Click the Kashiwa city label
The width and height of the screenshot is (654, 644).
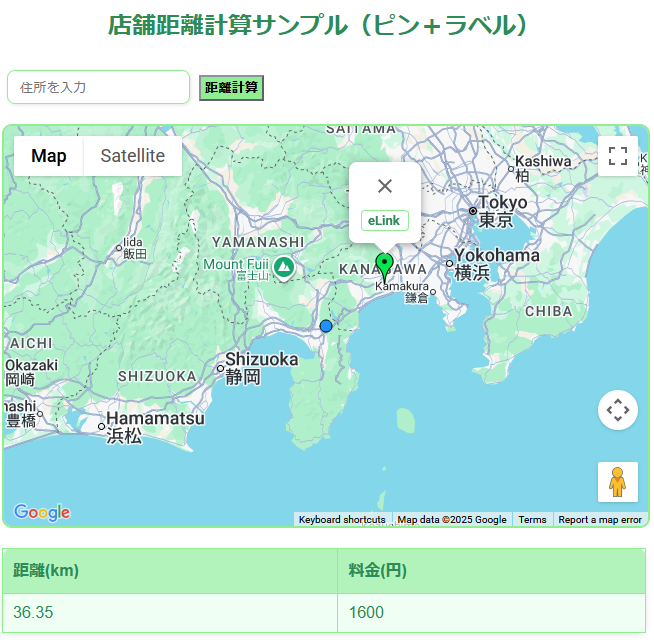[543, 168]
